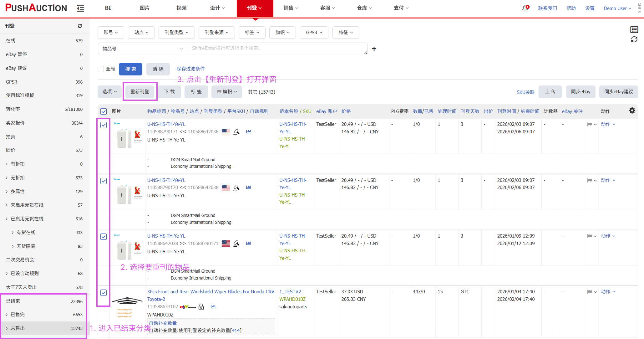
Task: Click the 重新刊登 button
Action: pos(140,92)
